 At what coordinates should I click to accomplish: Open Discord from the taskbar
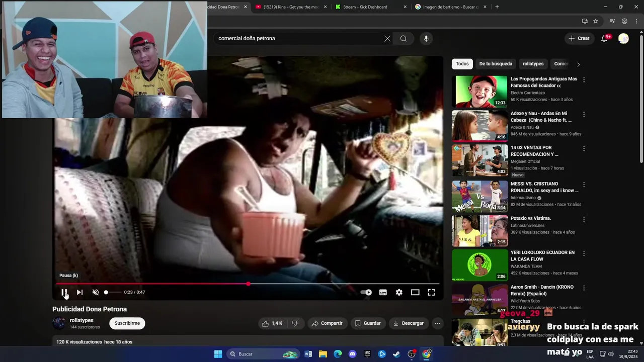(x=352, y=354)
